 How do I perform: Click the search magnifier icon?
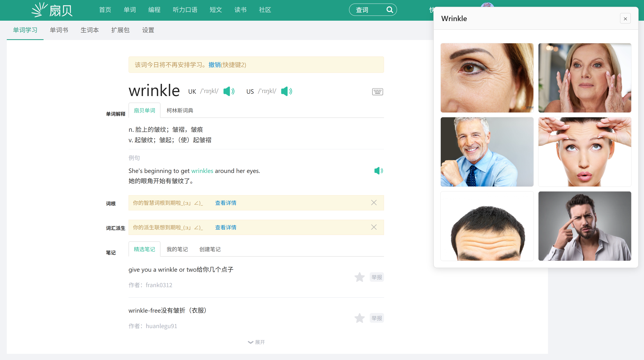[x=389, y=10]
